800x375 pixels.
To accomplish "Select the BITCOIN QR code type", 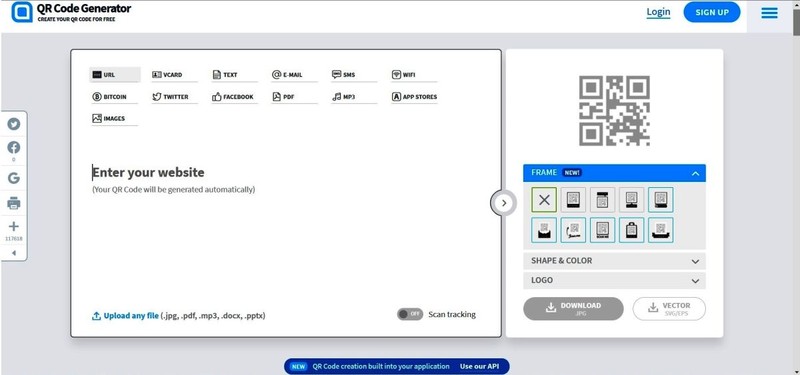I will coord(115,96).
